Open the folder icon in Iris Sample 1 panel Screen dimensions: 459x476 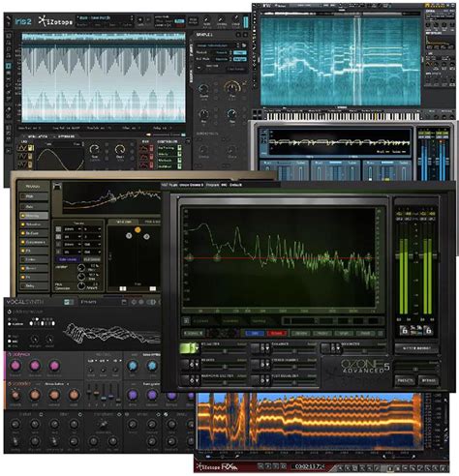pos(244,45)
